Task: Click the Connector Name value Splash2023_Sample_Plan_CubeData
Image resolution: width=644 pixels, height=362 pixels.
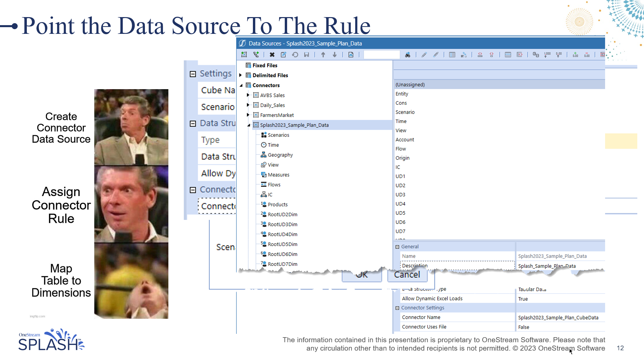Action: point(560,317)
